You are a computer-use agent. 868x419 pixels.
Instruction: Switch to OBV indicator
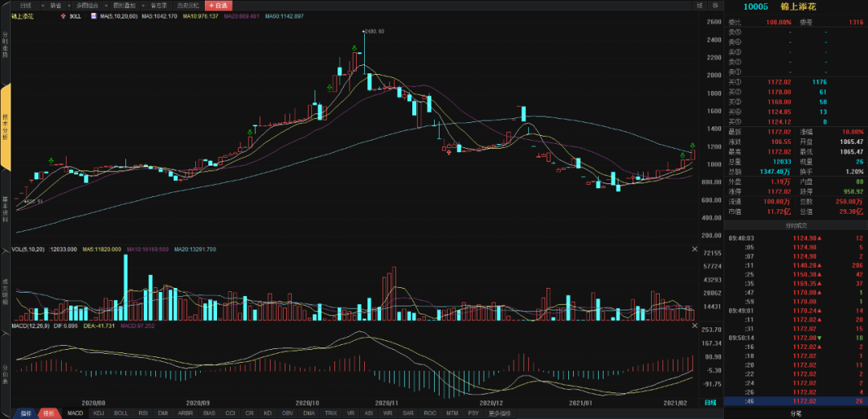point(288,413)
